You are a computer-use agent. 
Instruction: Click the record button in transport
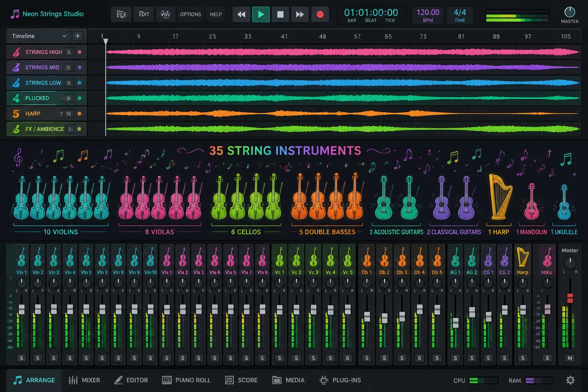pyautogui.click(x=320, y=15)
